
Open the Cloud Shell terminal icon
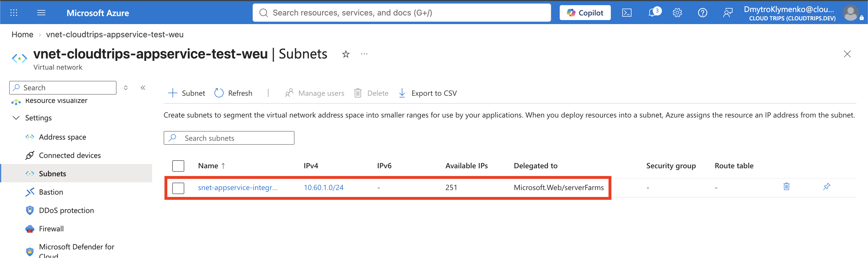coord(626,13)
